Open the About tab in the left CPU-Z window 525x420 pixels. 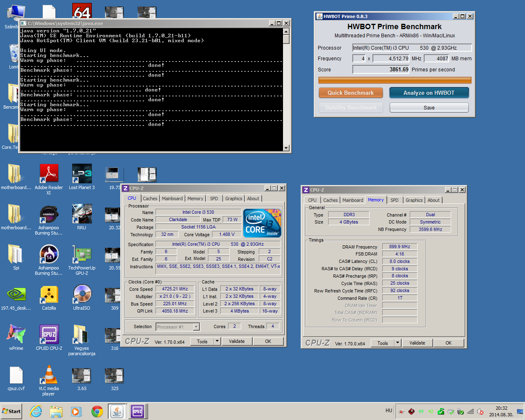tap(253, 199)
